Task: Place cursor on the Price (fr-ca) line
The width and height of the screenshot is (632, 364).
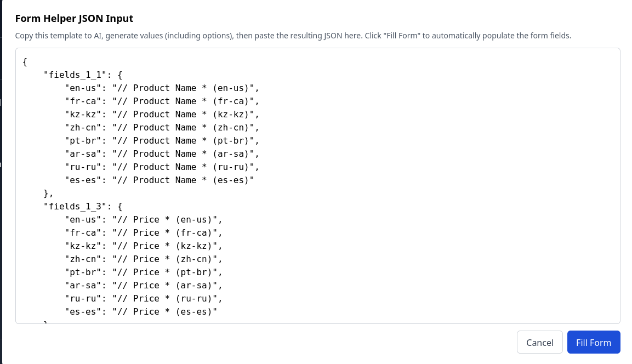Action: [144, 233]
